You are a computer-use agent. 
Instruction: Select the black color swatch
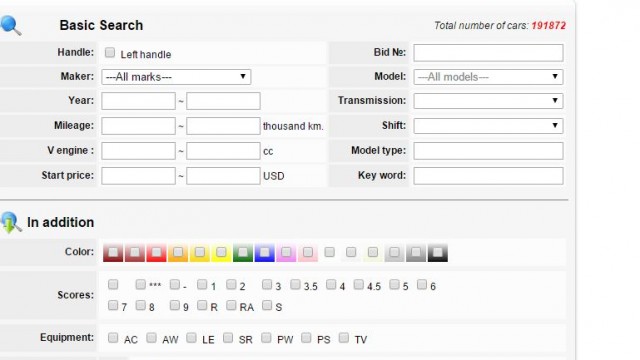point(438,252)
